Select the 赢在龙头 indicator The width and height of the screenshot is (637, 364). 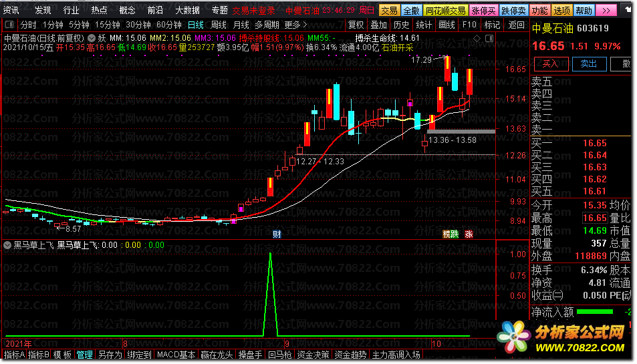[x=217, y=355]
